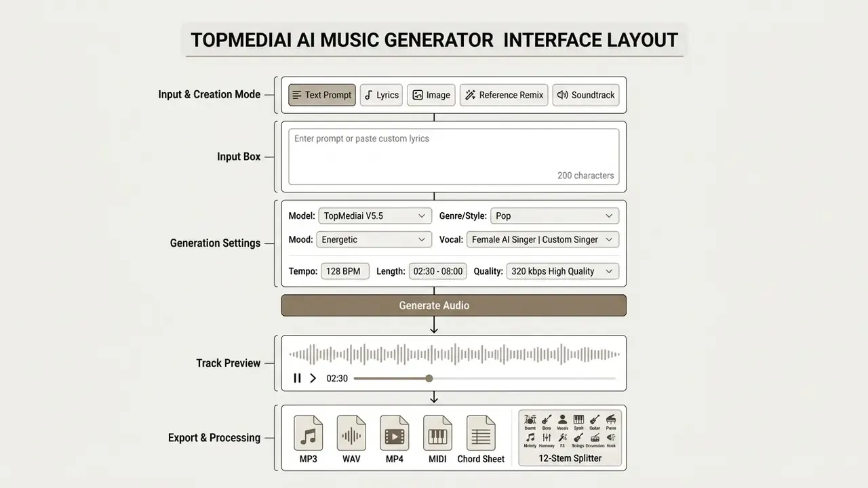Click the 200 characters counter text

[x=585, y=176]
